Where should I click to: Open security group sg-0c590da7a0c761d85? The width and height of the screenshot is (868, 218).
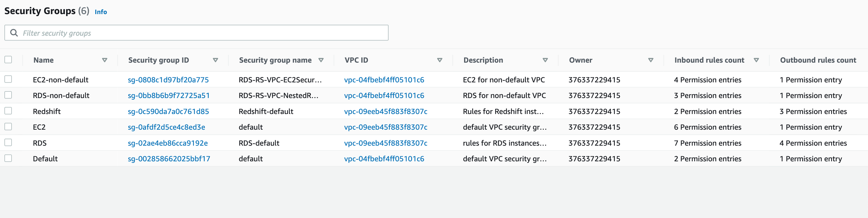(x=168, y=112)
